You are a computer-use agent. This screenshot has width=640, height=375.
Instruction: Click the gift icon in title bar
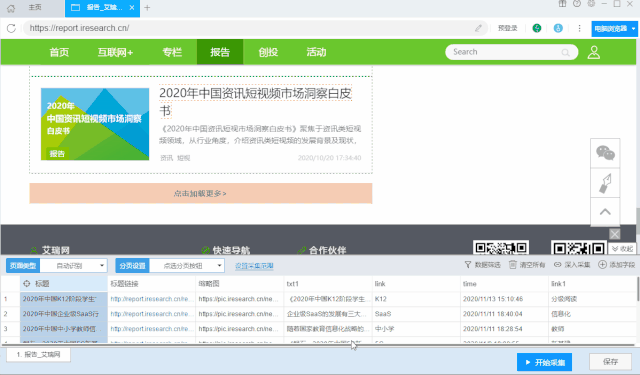(x=562, y=4)
